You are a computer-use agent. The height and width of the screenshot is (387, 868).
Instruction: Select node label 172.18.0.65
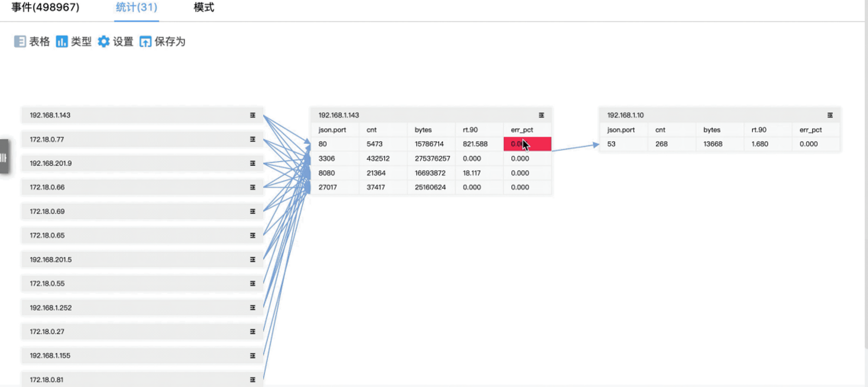point(47,236)
